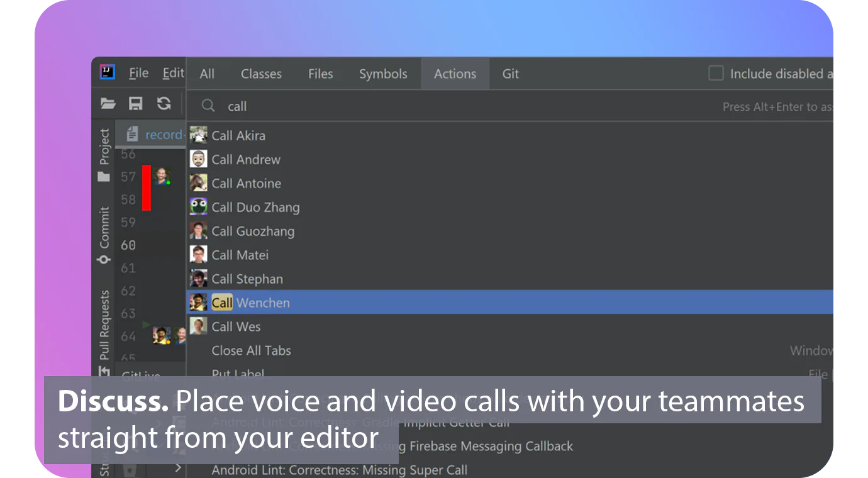Select the Call Stephan action

coord(510,279)
